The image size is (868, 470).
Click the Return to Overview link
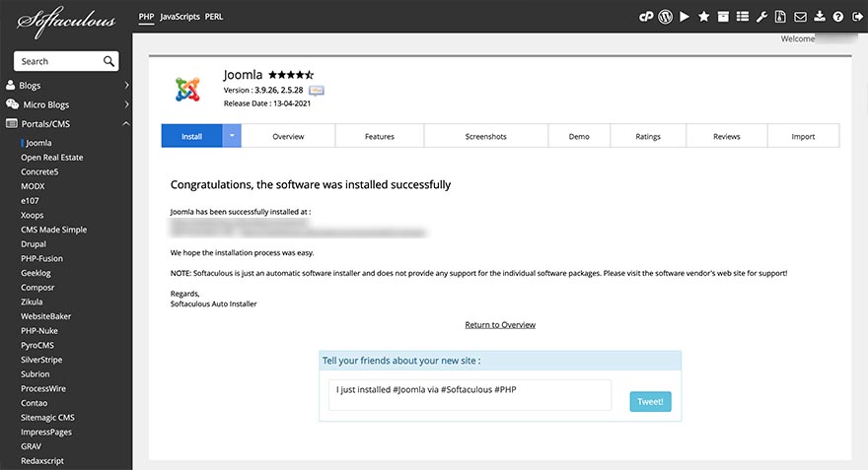(500, 324)
